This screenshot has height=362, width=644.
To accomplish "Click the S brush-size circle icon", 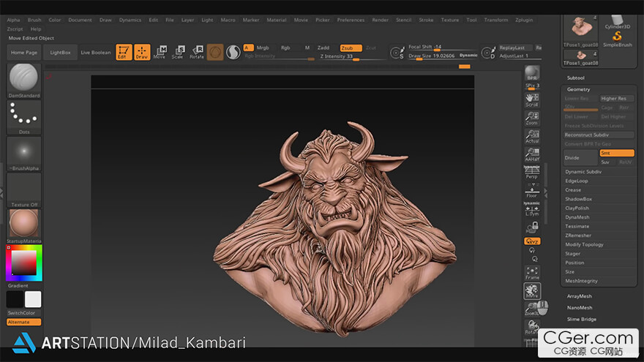I will (397, 53).
